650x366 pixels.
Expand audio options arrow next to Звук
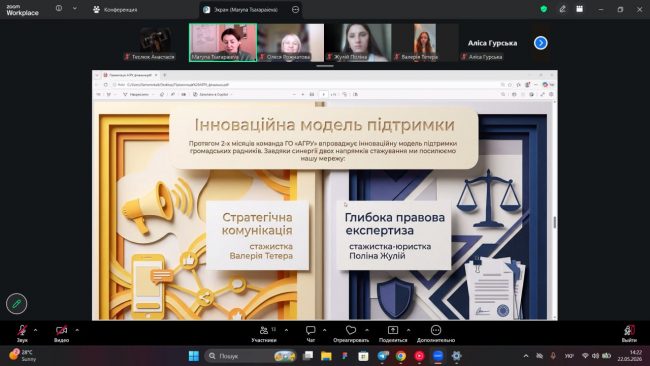click(x=35, y=330)
